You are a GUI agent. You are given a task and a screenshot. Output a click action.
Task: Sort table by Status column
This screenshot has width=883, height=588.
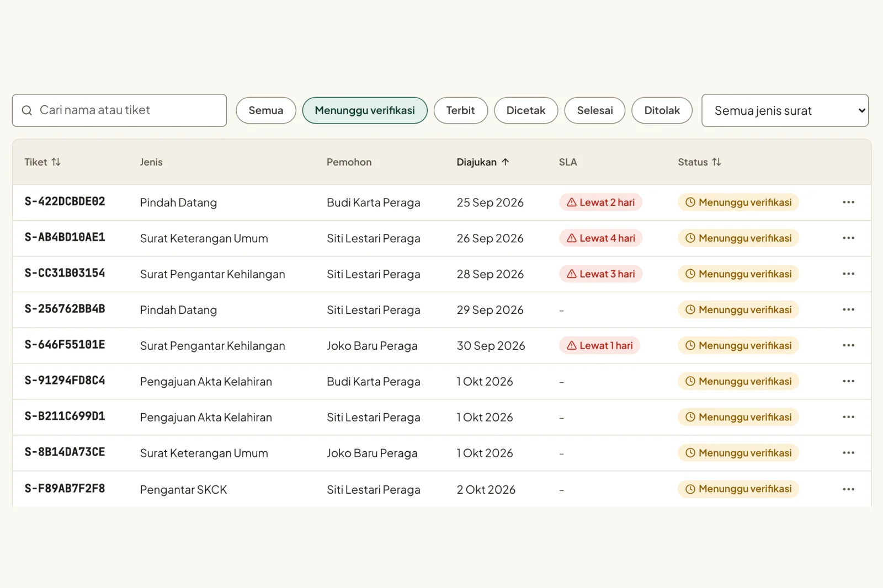[699, 162]
